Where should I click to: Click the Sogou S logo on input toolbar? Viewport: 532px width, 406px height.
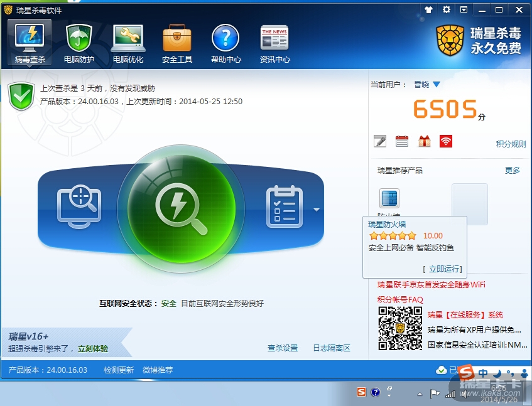pyautogui.click(x=467, y=373)
